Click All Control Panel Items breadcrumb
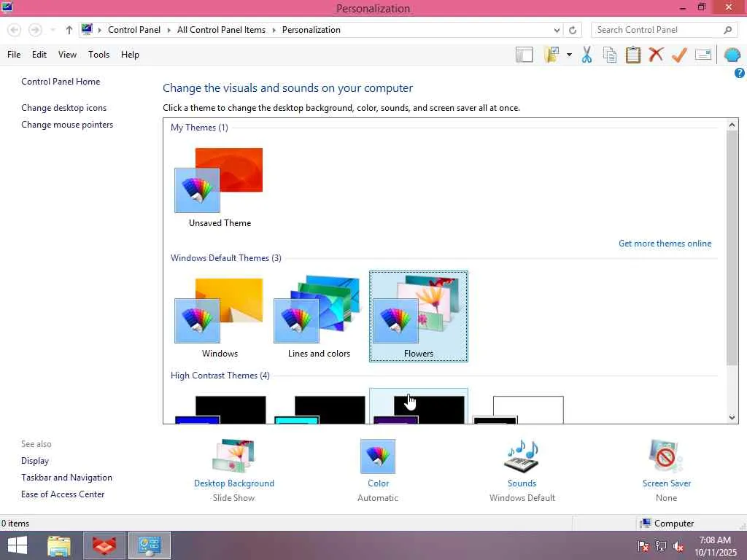747x560 pixels. point(221,30)
